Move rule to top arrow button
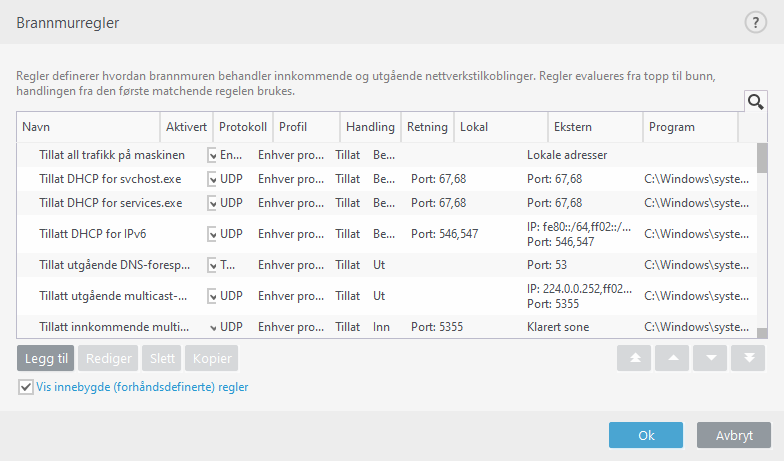 click(635, 358)
